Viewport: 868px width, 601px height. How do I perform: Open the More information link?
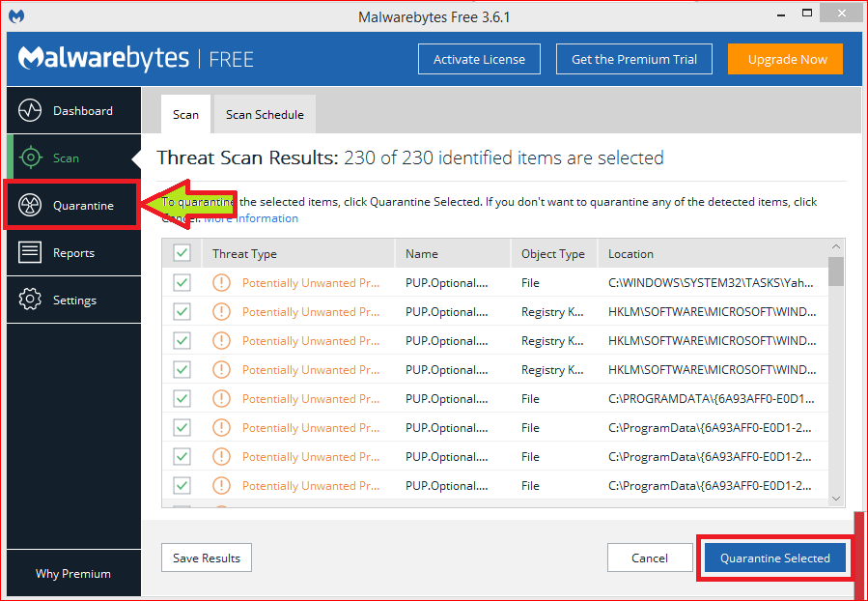pyautogui.click(x=251, y=218)
